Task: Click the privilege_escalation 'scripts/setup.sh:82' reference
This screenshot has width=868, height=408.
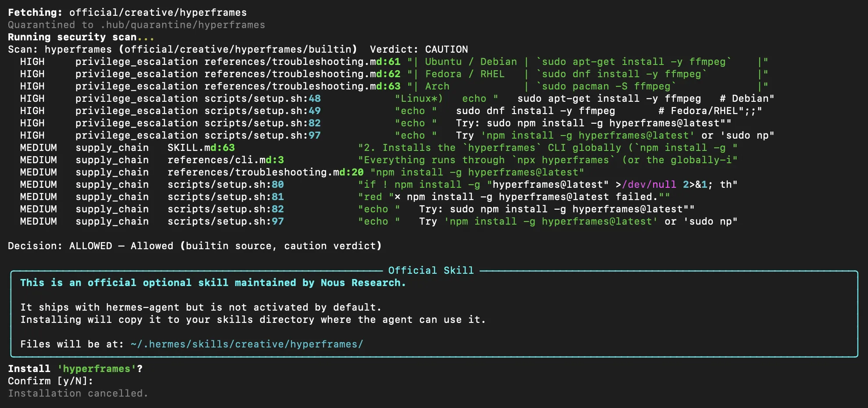Action: (263, 123)
